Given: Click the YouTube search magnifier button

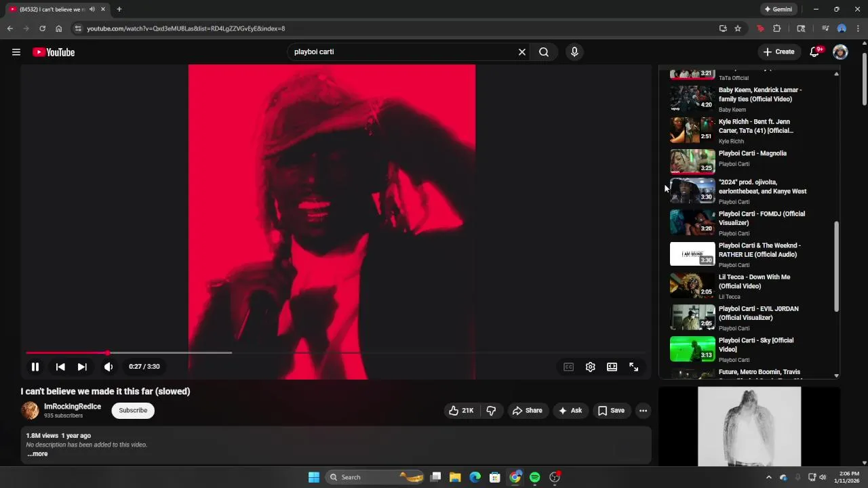Looking at the screenshot, I should pos(544,52).
